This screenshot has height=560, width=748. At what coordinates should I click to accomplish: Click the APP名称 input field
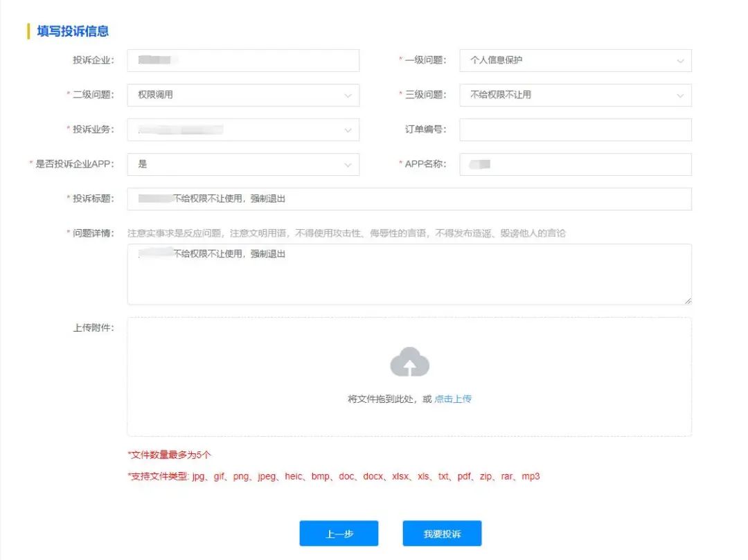[x=576, y=165]
